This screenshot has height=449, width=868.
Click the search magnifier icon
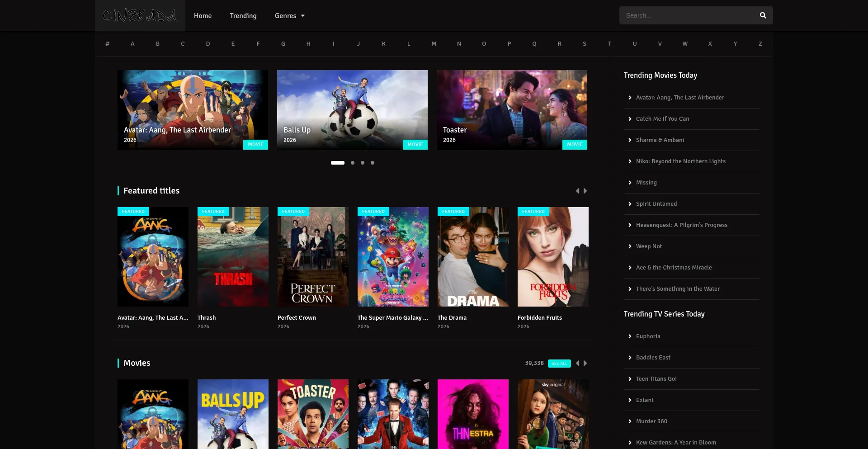coord(763,15)
